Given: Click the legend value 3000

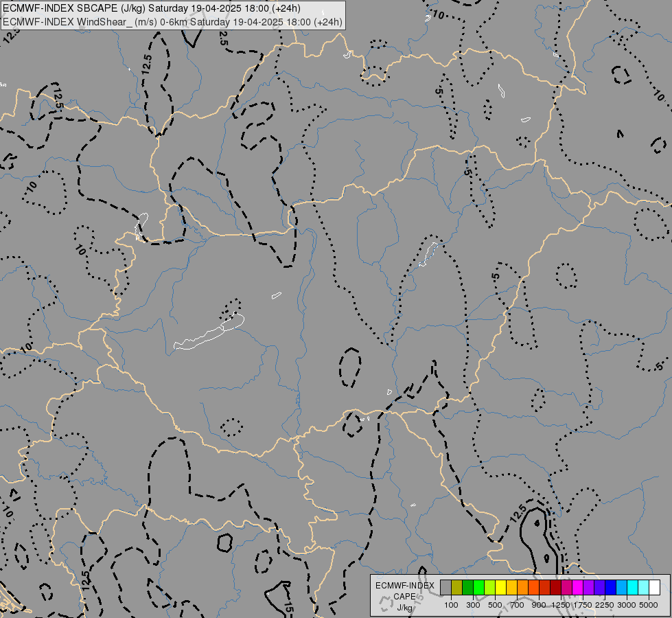Looking at the screenshot, I should click(x=627, y=605).
